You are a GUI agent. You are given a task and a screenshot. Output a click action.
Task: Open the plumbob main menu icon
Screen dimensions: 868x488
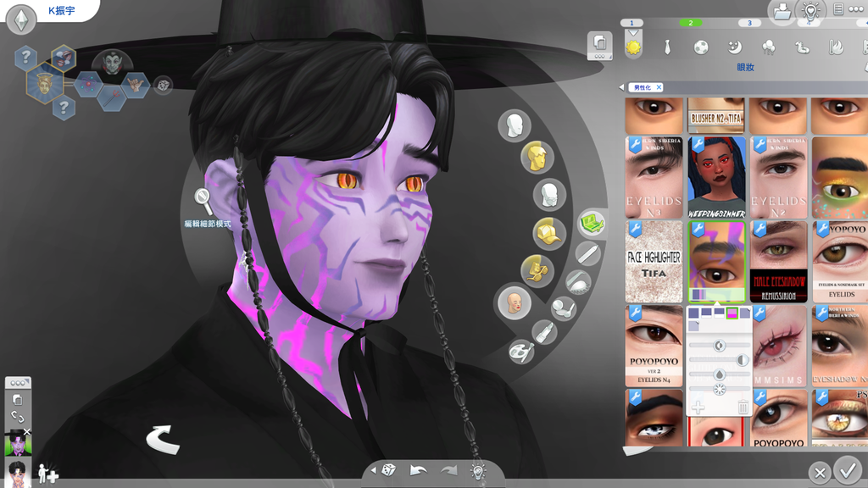(x=21, y=19)
